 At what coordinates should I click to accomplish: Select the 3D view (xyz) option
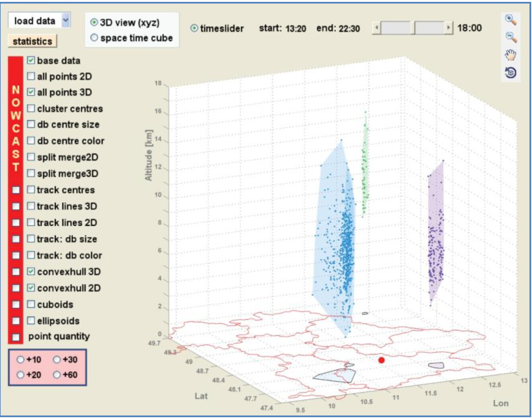[x=94, y=22]
